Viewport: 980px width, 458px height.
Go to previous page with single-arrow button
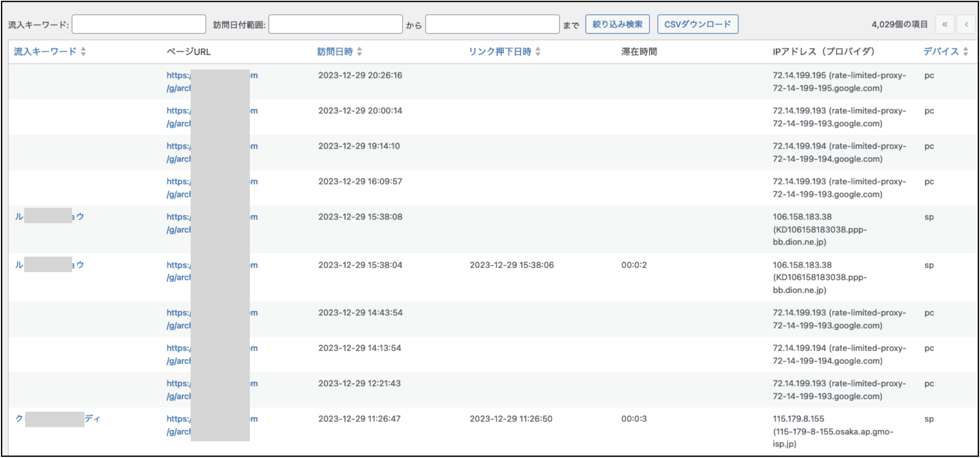point(966,25)
